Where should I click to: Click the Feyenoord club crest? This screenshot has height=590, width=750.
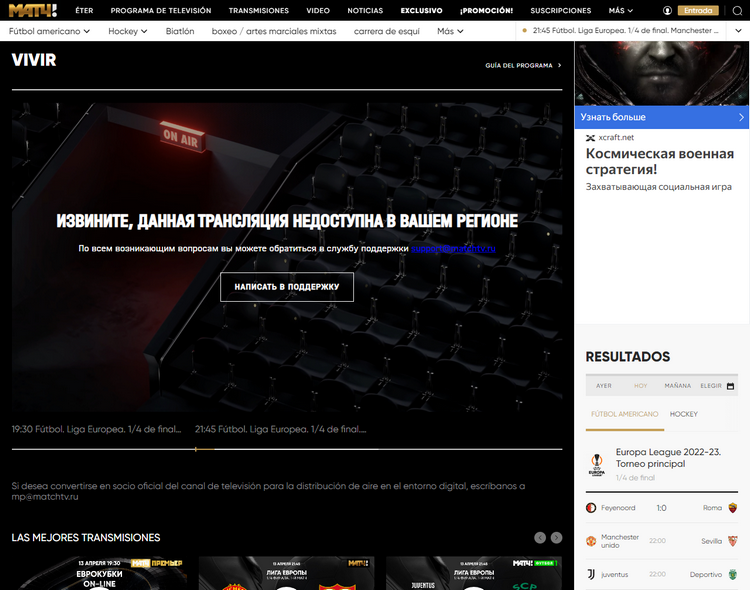591,508
